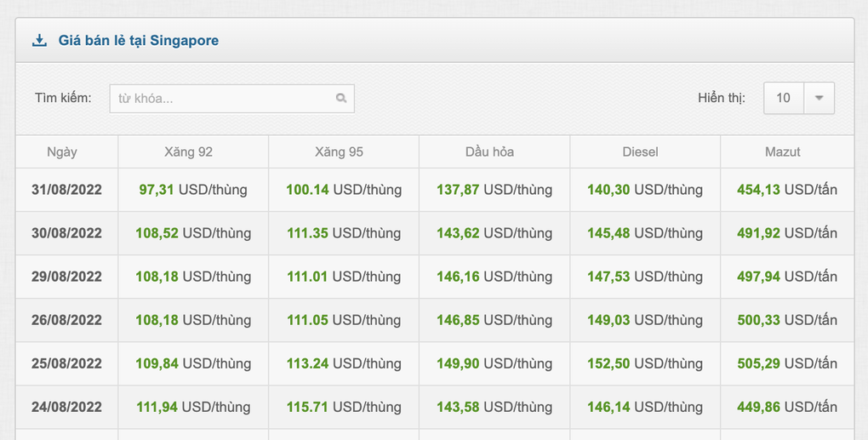Select the 449,86 USD/tấn Mazut price
This screenshot has width=868, height=440.
(787, 407)
